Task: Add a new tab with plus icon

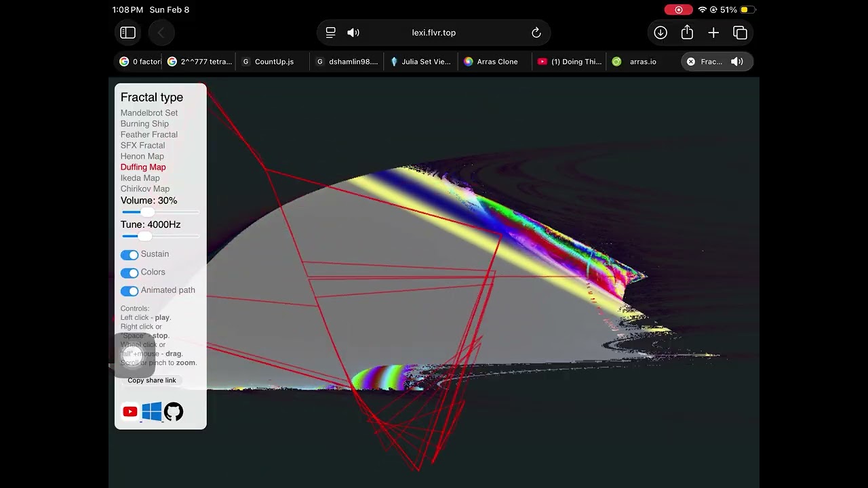Action: (713, 33)
